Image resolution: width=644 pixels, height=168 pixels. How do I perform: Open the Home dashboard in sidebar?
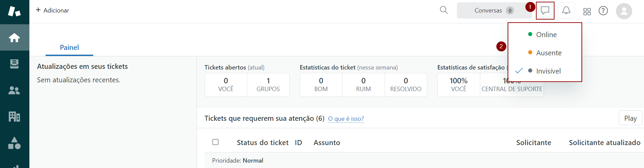(x=14, y=37)
